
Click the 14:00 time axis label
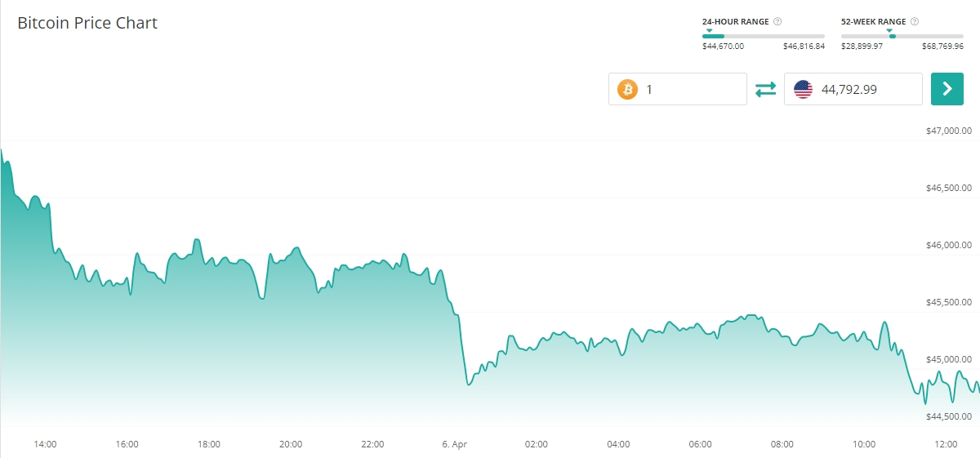(45, 444)
